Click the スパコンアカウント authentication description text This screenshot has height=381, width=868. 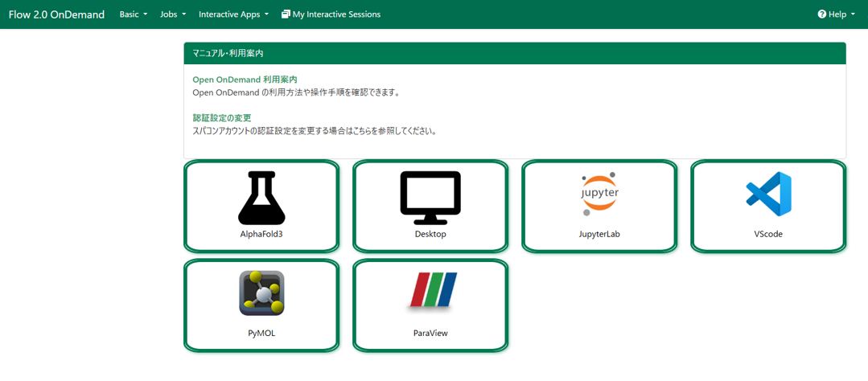[315, 132]
